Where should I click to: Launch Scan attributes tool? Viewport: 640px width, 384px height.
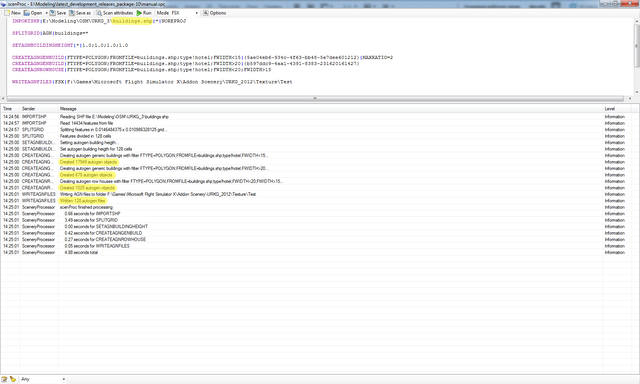pos(115,13)
